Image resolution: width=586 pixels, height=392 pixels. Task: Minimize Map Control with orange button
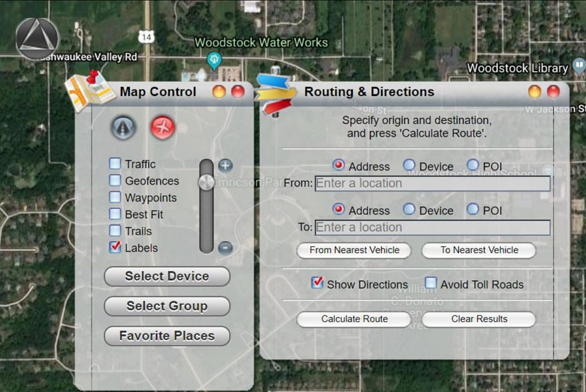tap(219, 92)
